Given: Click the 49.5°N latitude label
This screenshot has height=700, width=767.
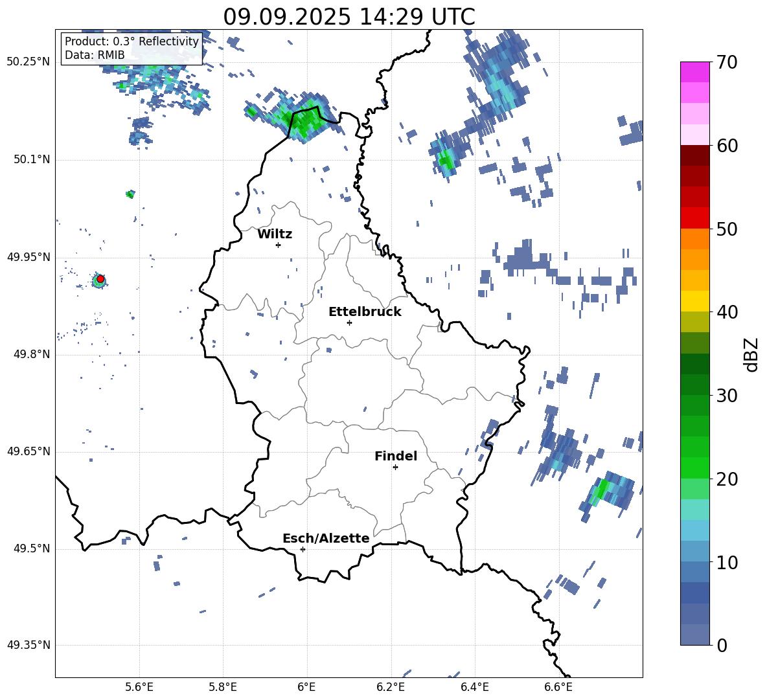Looking at the screenshot, I should [x=31, y=548].
